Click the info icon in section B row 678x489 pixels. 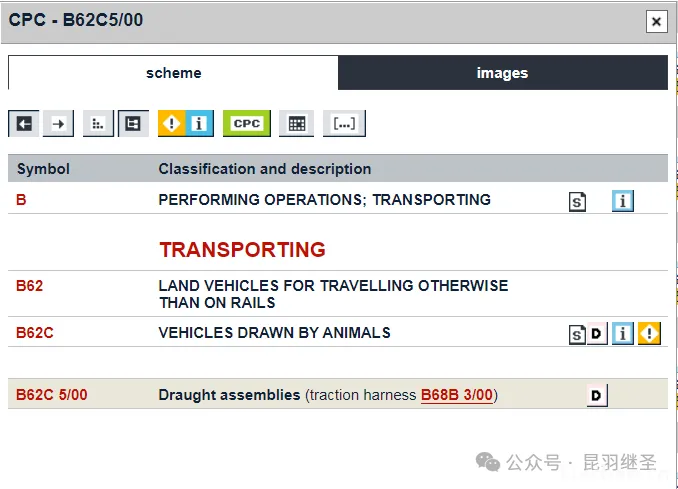pyautogui.click(x=622, y=201)
